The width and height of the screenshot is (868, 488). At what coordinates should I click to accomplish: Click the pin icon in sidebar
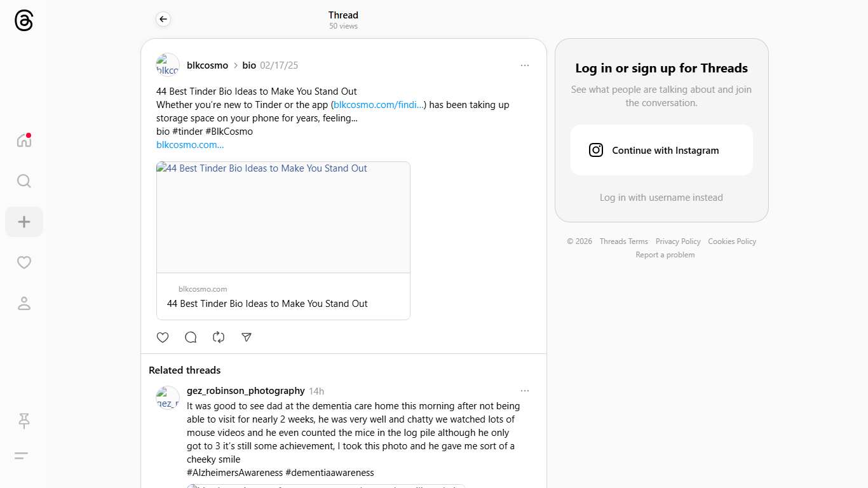click(24, 421)
